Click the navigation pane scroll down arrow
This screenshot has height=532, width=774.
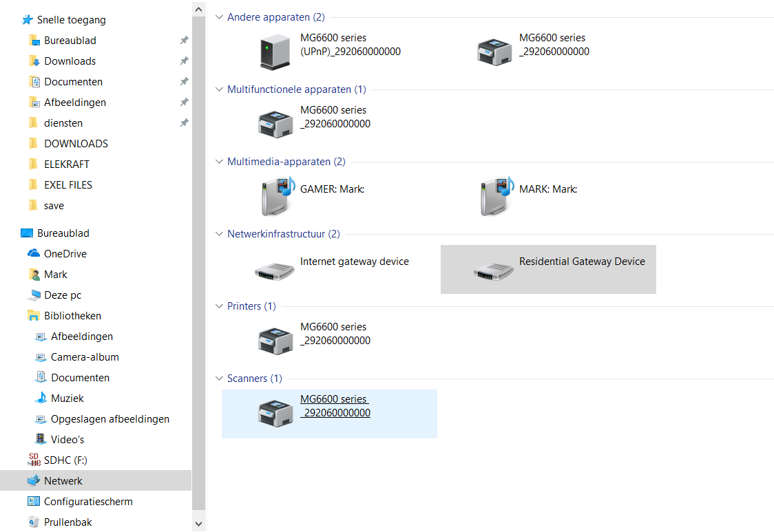[198, 524]
